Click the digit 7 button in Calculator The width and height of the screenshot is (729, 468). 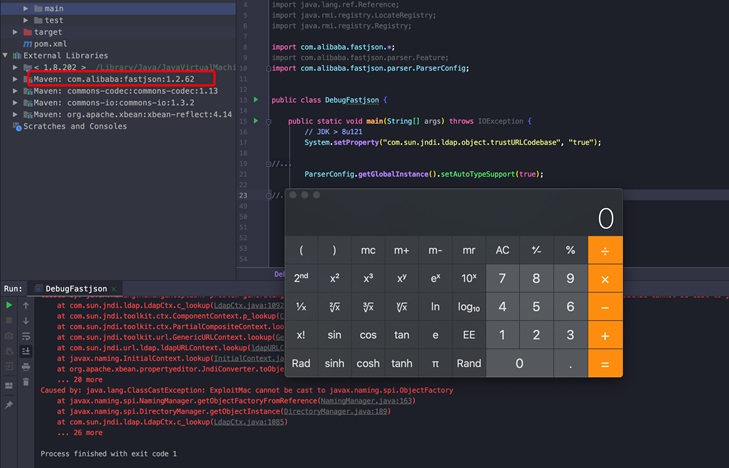(x=502, y=278)
